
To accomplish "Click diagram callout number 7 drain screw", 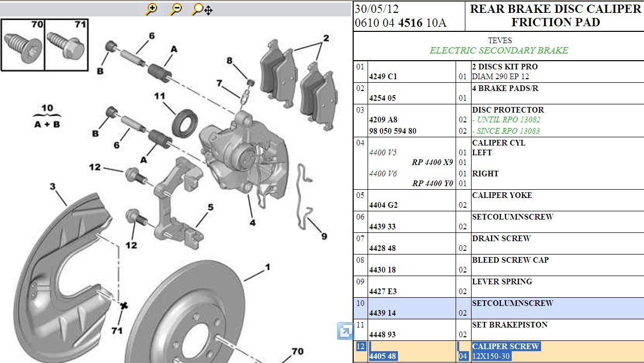I will (x=219, y=83).
